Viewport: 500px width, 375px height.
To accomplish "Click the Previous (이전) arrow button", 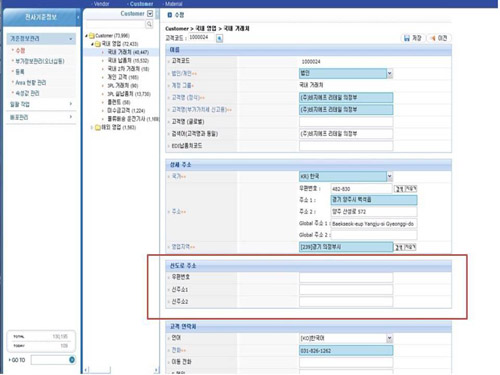I will point(439,38).
